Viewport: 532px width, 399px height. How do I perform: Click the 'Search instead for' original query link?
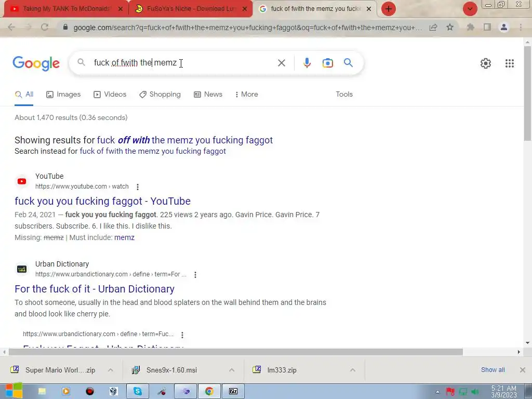[x=153, y=151]
